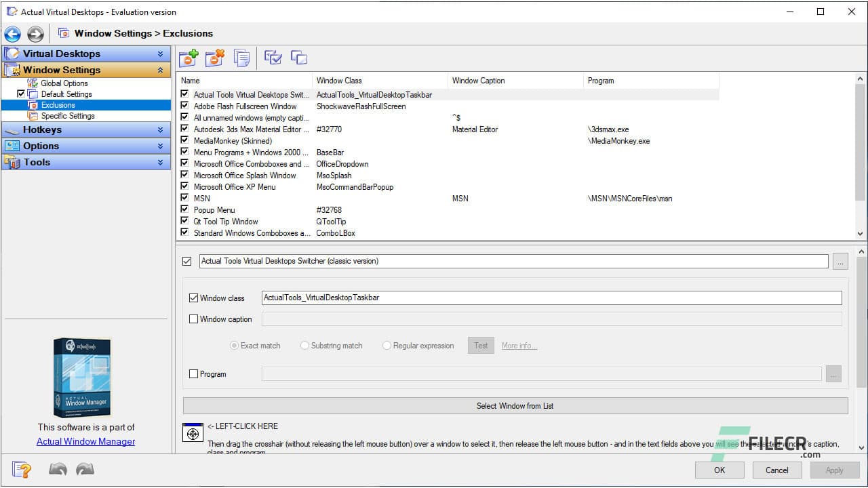This screenshot has width=868, height=488.
Task: Check all exclusion entries in the list
Action: (273, 58)
